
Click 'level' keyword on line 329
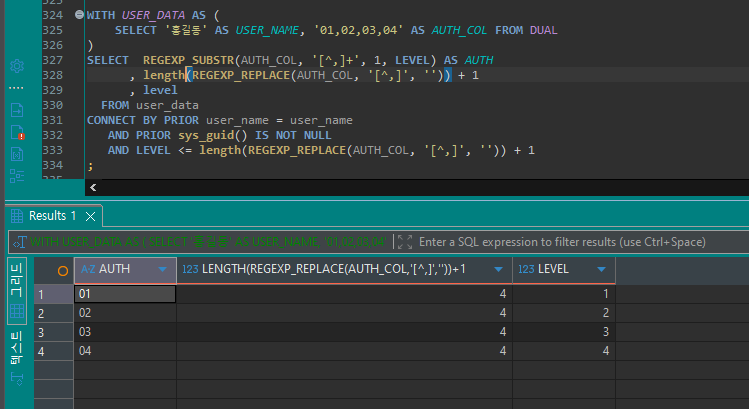coord(160,90)
